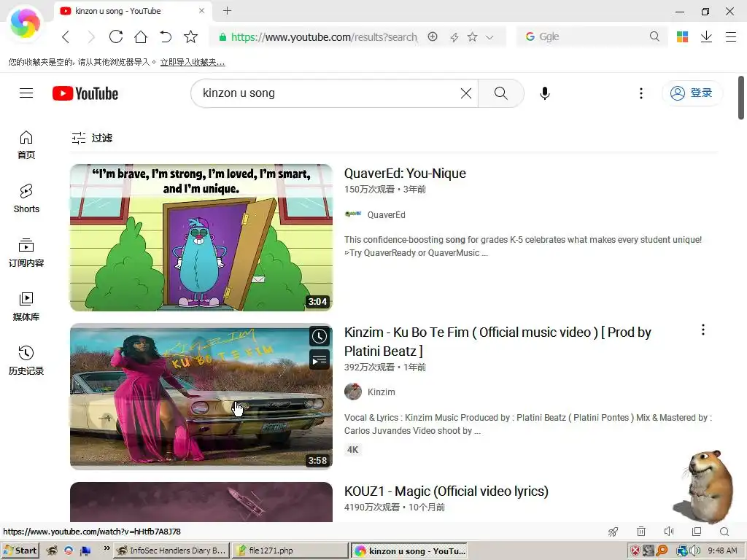Open the 过滤 filters button
The height and width of the screenshot is (560, 747).
92,138
